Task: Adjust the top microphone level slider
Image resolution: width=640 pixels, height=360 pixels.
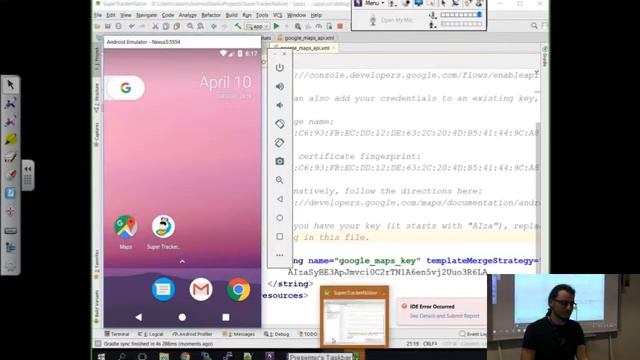Action: click(x=461, y=15)
